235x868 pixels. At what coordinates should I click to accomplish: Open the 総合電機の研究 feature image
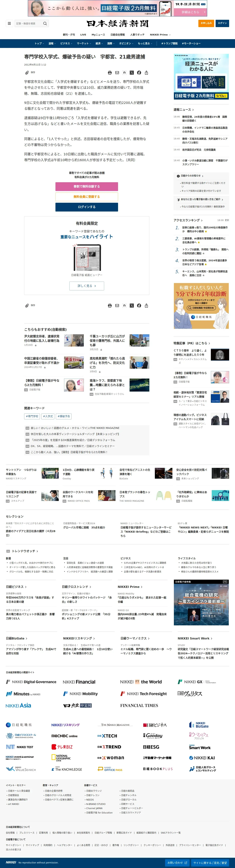[x=201, y=603]
